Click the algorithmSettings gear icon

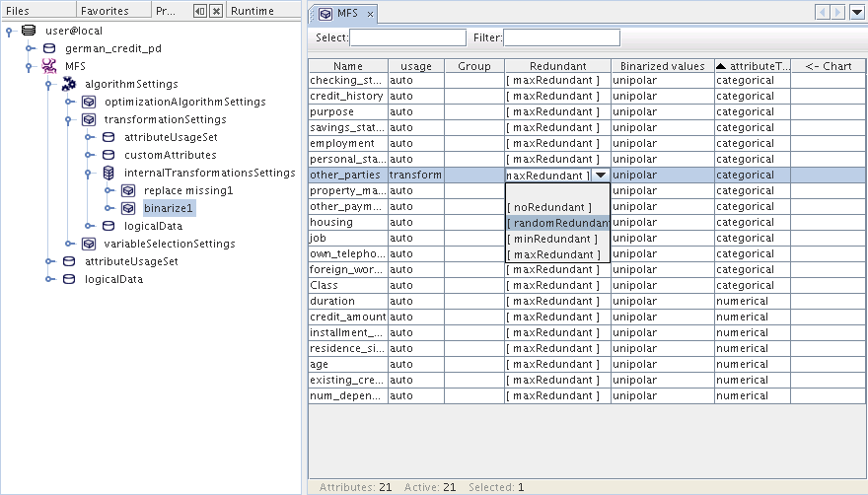(x=68, y=84)
